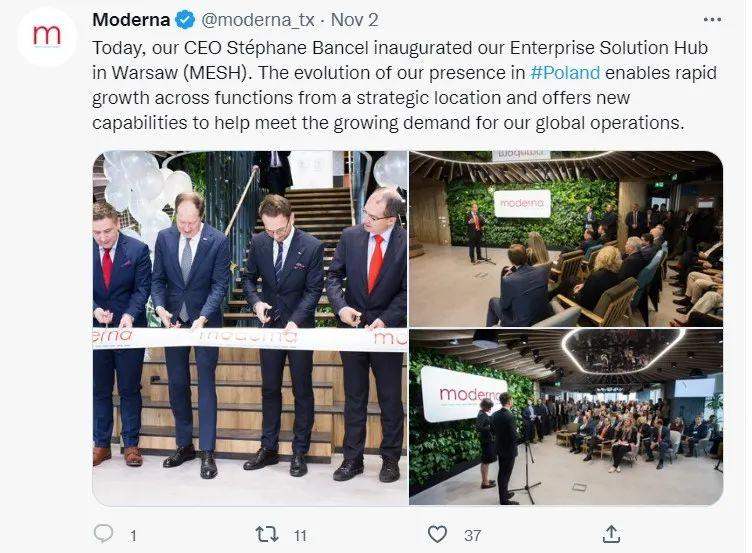Click the Moderna sign in the top-right photo

pos(522,203)
